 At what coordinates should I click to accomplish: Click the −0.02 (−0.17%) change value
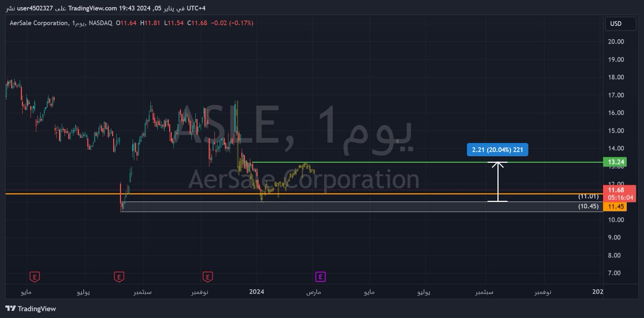pyautogui.click(x=231, y=23)
